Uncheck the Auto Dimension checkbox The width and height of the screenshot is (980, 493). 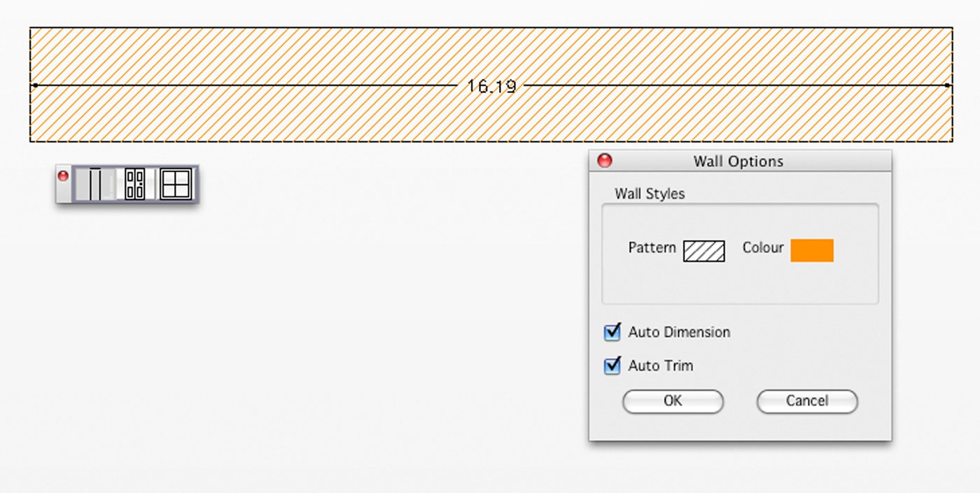point(612,332)
